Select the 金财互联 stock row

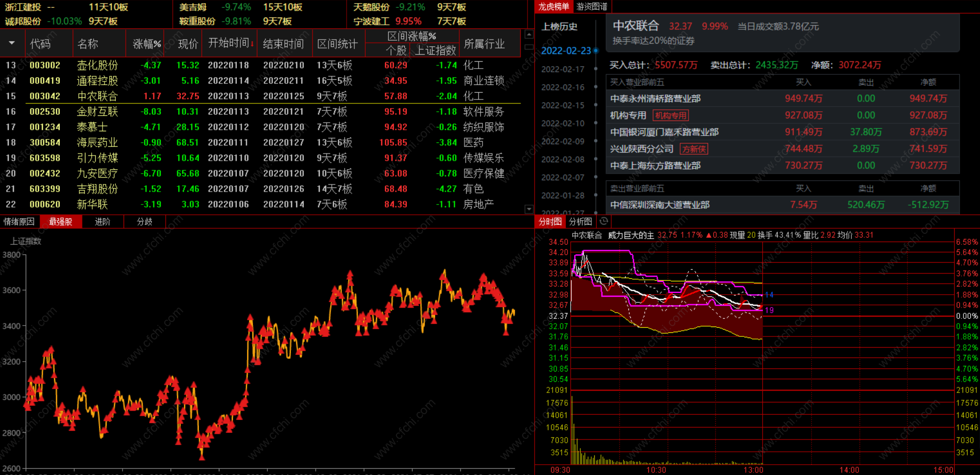[261, 111]
